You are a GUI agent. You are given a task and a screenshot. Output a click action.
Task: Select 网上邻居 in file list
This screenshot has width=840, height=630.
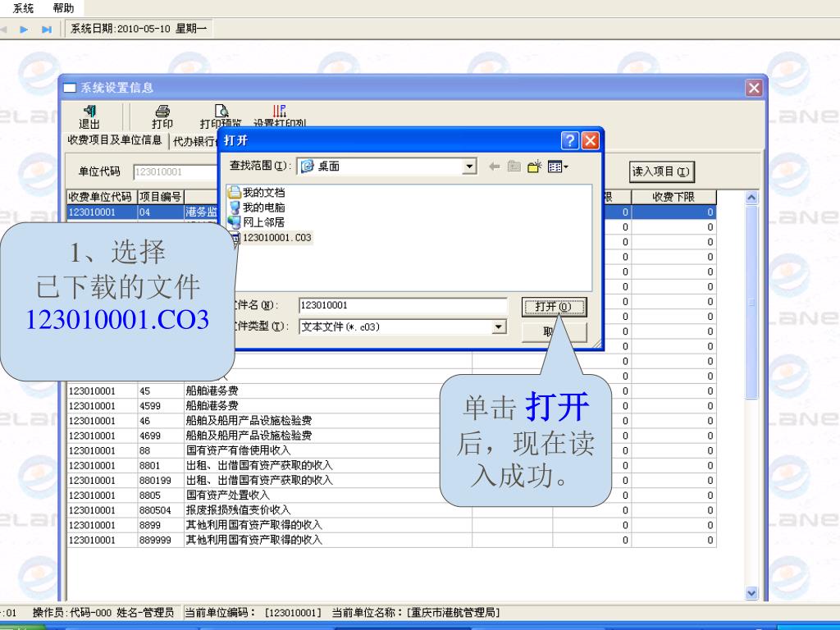(x=256, y=222)
